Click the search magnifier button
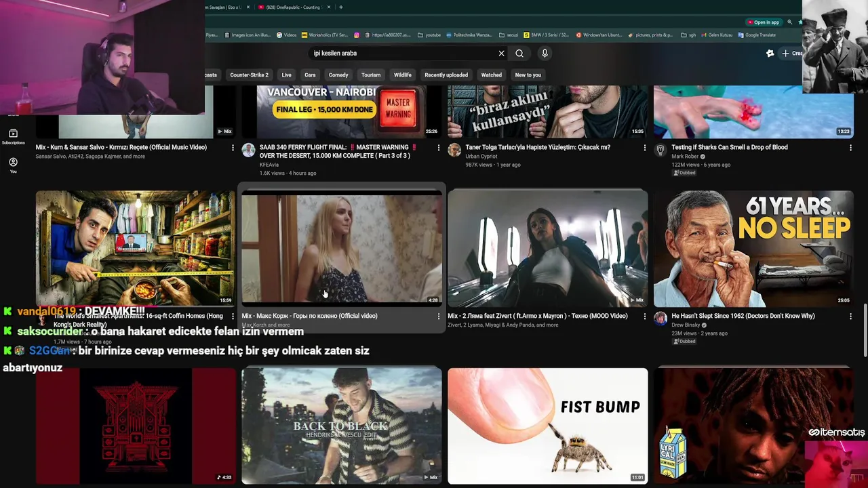868x488 pixels. tap(519, 54)
